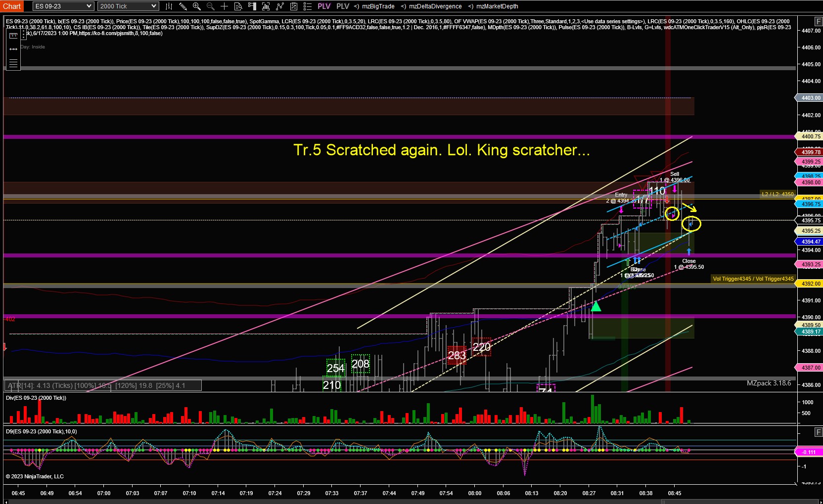This screenshot has height=504, width=823.
Task: Click the gray PLV toolbar button
Action: coord(343,6)
